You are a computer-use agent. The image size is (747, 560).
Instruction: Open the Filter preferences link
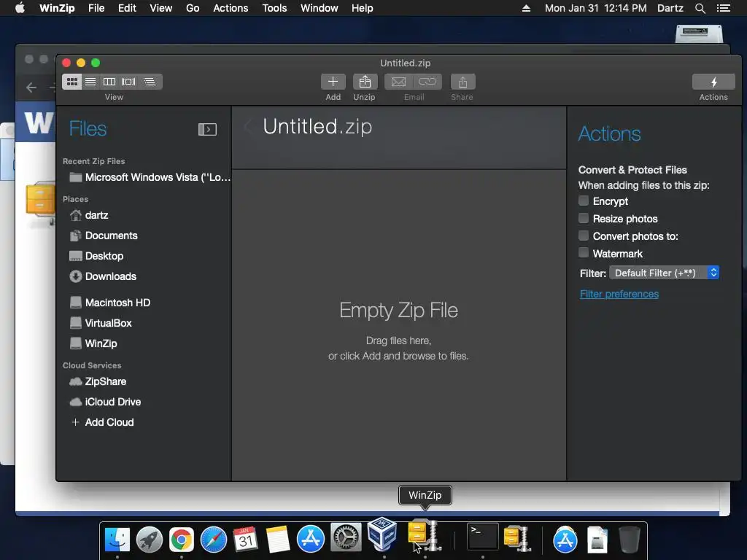point(619,295)
